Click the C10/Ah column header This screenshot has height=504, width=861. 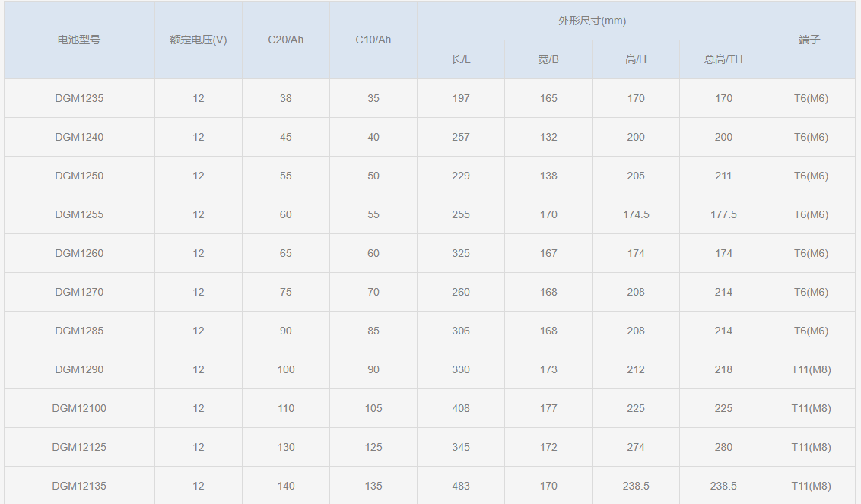(x=373, y=40)
